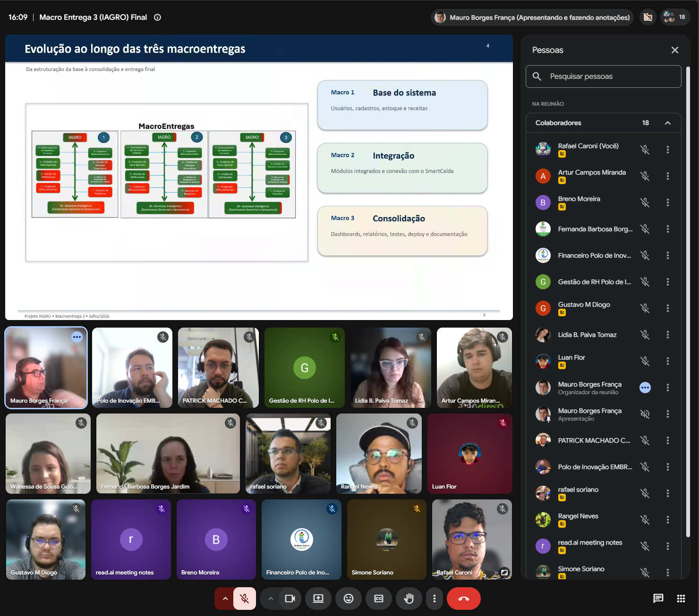
Task: Collapse the Colaboradores list chevron
Action: click(668, 123)
